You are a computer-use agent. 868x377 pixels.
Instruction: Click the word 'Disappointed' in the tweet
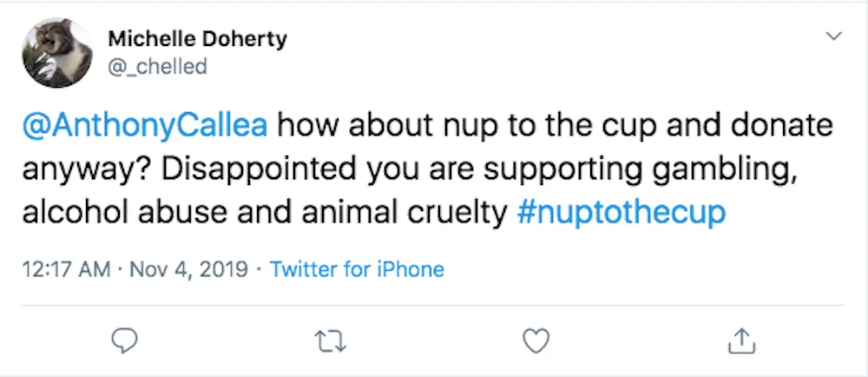(260, 170)
